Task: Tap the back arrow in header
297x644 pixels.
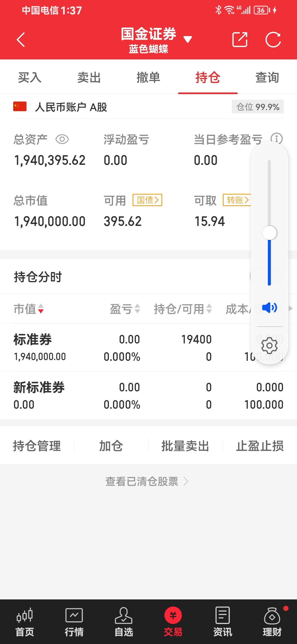Action: tap(21, 40)
